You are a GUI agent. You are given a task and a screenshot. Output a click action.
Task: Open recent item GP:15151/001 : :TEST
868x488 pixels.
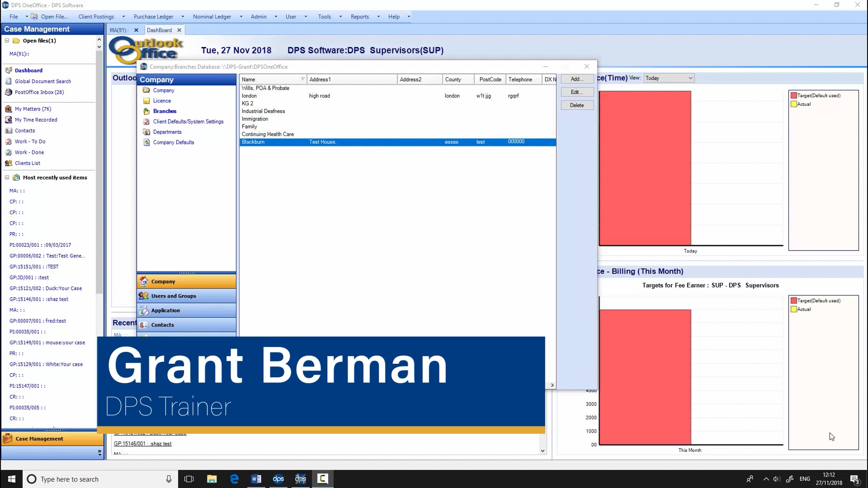coord(34,266)
